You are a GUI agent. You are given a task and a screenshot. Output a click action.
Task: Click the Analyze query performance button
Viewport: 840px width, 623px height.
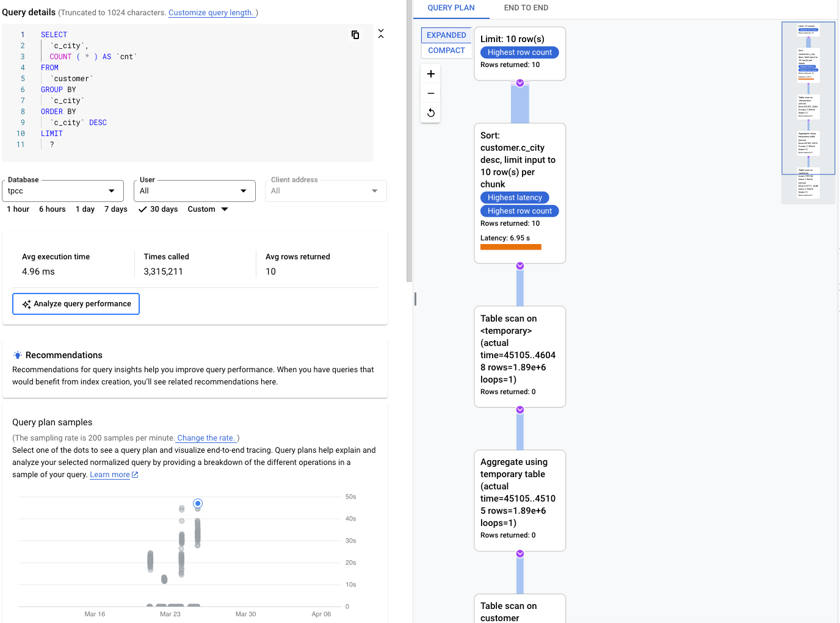[76, 303]
